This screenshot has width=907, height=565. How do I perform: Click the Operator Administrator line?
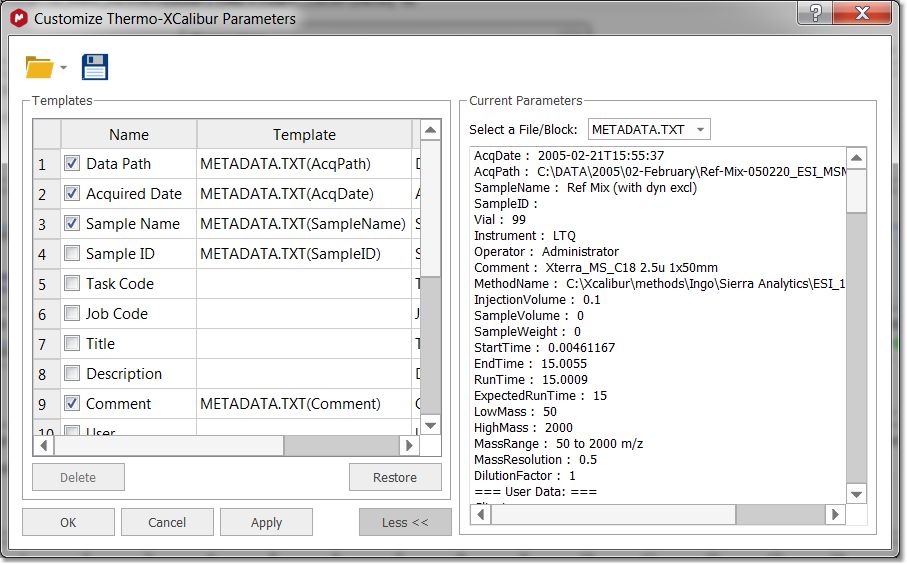546,252
